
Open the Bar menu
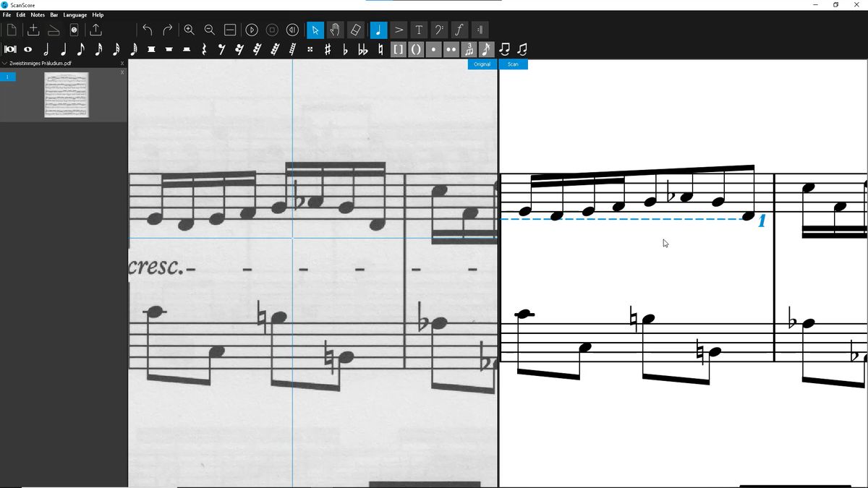[x=54, y=14]
